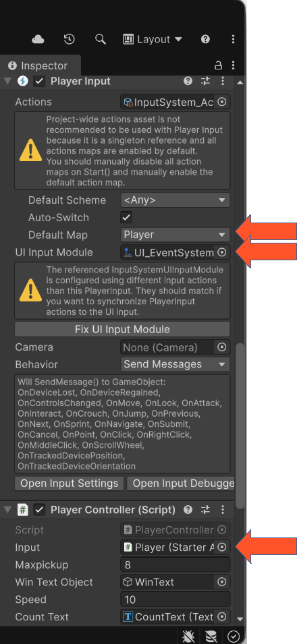Click Open Input Settings button
The width and height of the screenshot is (297, 644).
(69, 483)
